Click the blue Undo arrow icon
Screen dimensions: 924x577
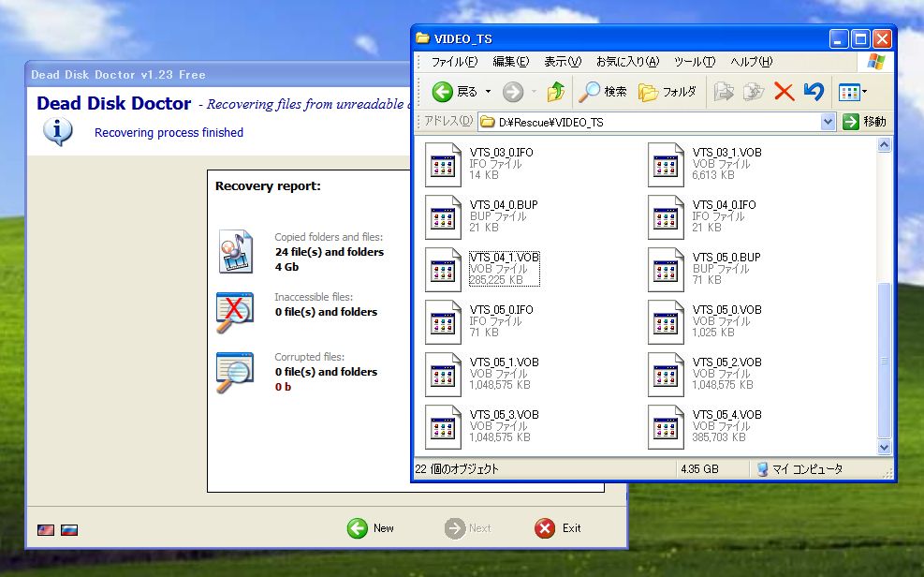coord(814,92)
